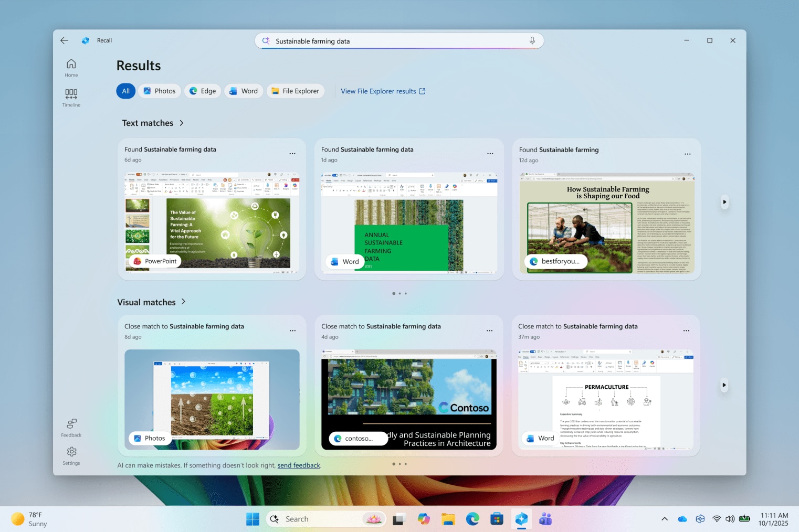
Task: Filter results by Edge
Action: (x=203, y=91)
